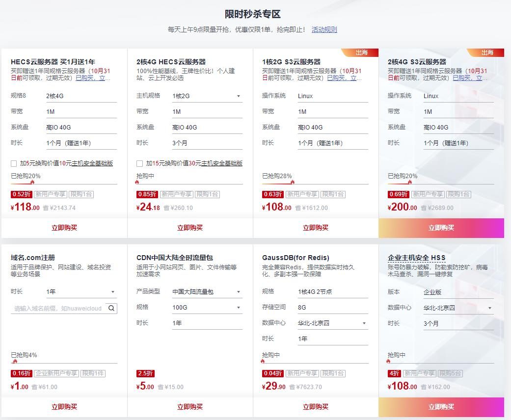This screenshot has width=511, height=420.
Task: Click the 省¥2143.74 savings text
Action: pyautogui.click(x=59, y=208)
